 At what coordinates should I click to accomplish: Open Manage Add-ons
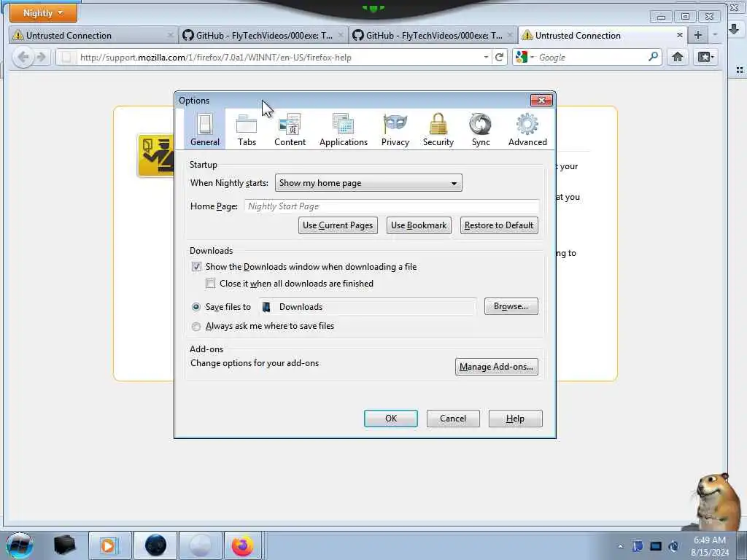[496, 367]
